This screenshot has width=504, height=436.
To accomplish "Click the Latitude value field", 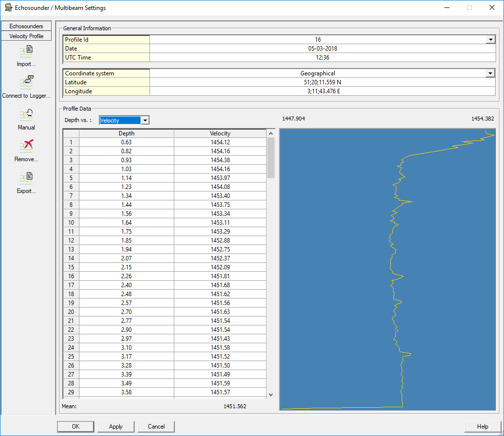I will [322, 82].
